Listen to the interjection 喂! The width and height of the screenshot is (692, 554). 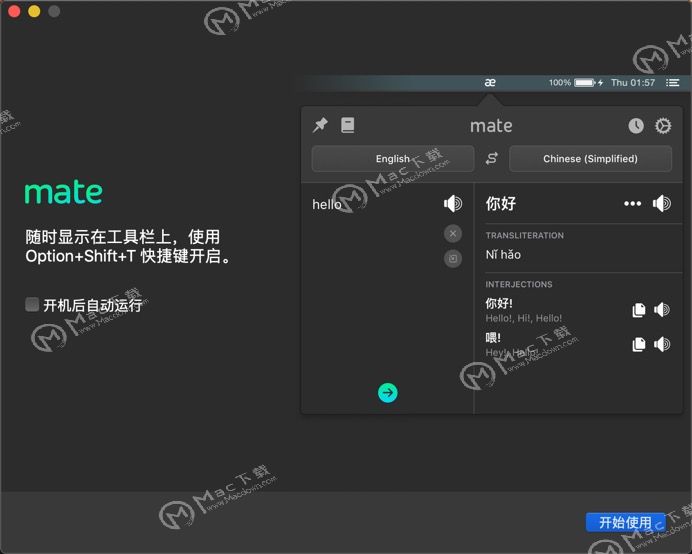pos(662,344)
